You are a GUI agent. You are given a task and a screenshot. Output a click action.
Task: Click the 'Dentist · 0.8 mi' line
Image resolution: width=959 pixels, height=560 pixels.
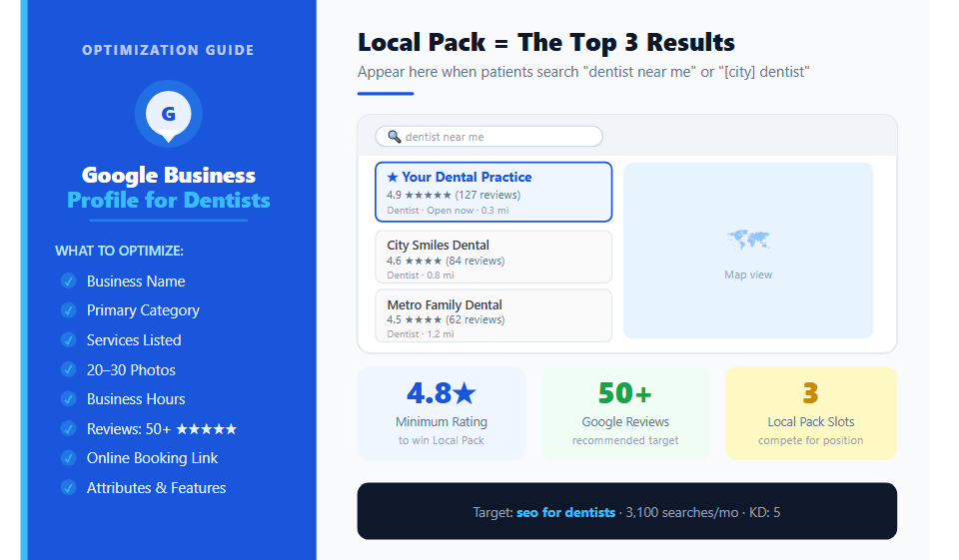pos(421,276)
